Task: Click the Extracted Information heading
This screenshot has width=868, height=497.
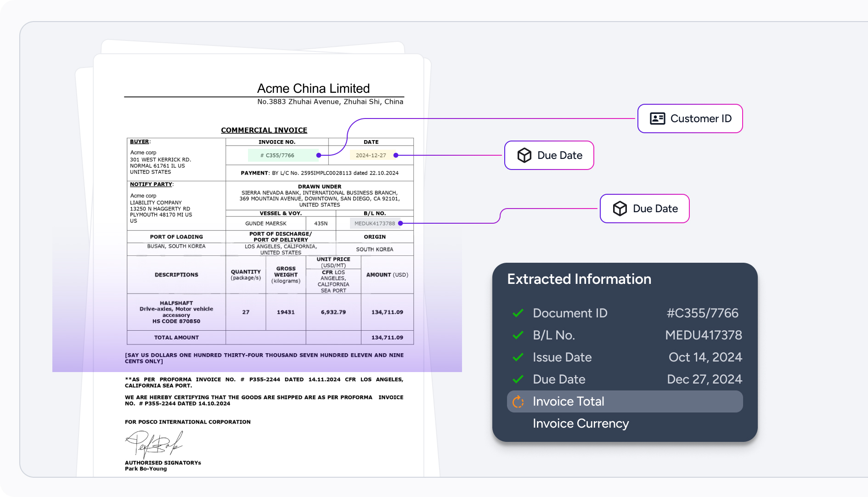Action: pyautogui.click(x=579, y=279)
